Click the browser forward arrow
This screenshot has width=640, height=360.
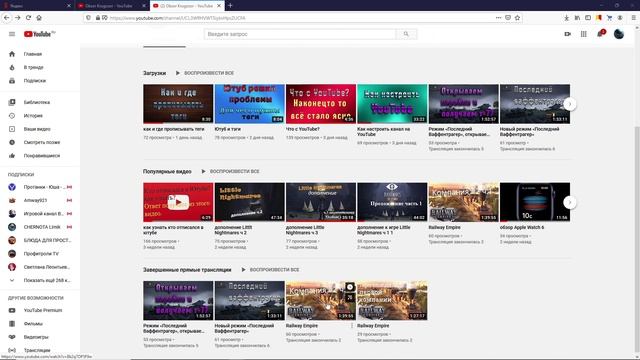[x=18, y=18]
